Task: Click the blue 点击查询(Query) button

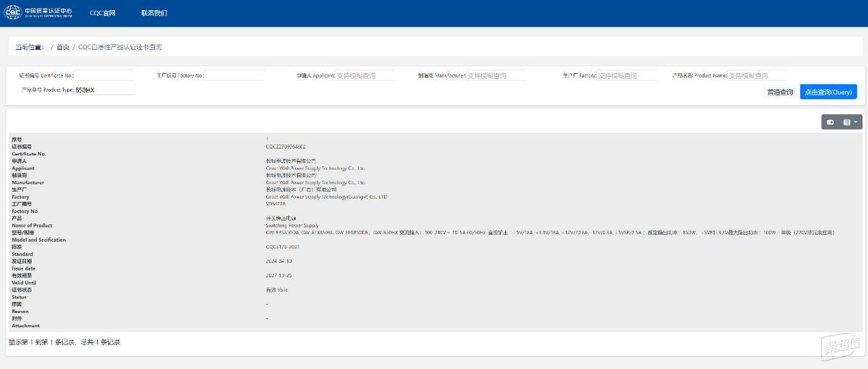Action: (x=828, y=92)
